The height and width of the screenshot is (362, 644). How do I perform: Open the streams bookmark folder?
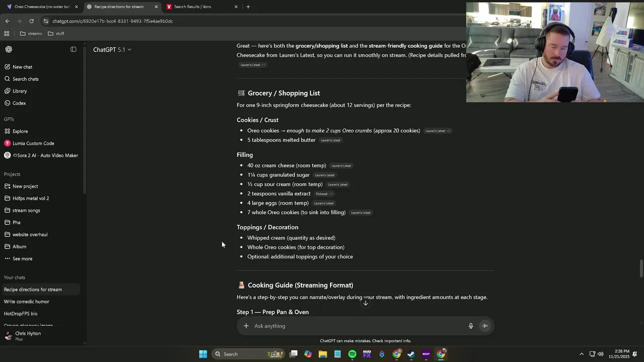[x=31, y=34]
